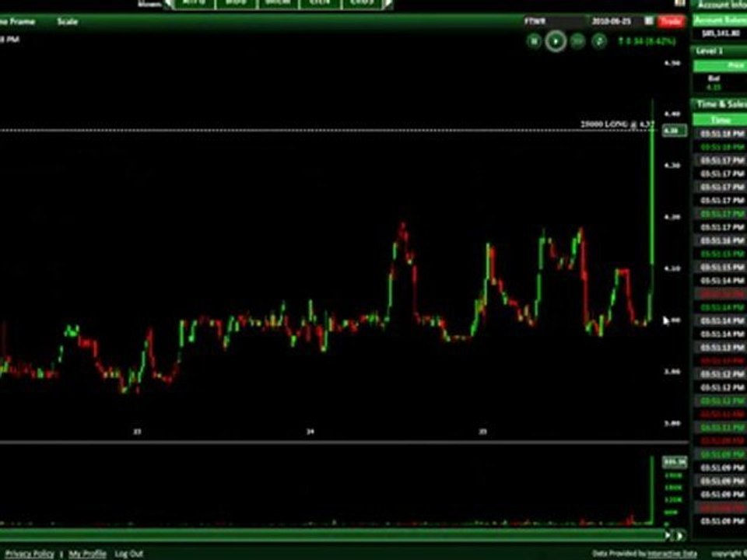The image size is (747, 560).
Task: Open the Scale menu
Action: point(67,22)
